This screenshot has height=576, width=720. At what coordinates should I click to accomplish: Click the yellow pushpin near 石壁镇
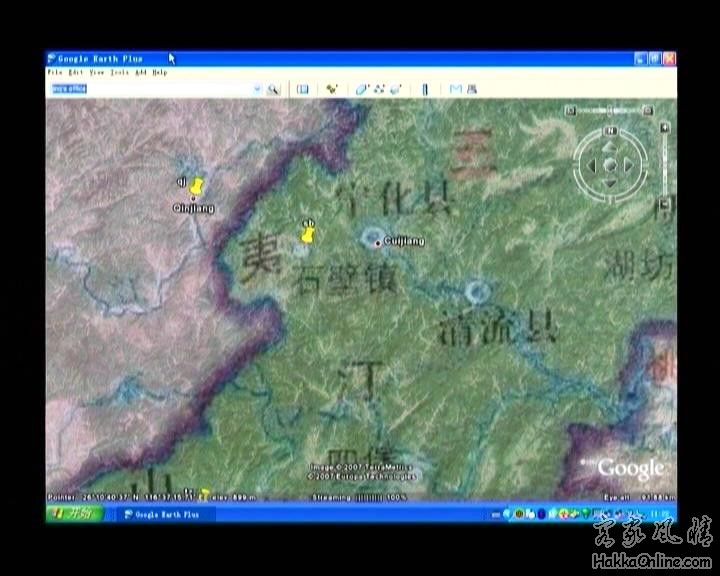308,234
